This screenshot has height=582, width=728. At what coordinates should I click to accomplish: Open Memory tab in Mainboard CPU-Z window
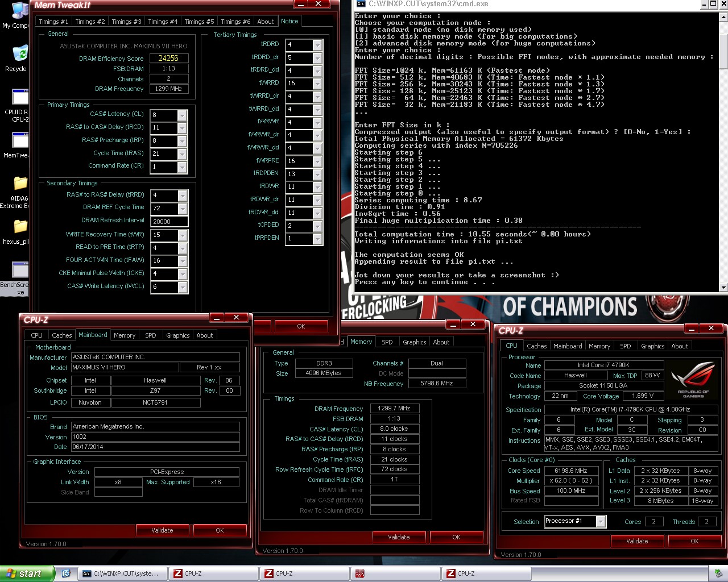click(x=125, y=335)
